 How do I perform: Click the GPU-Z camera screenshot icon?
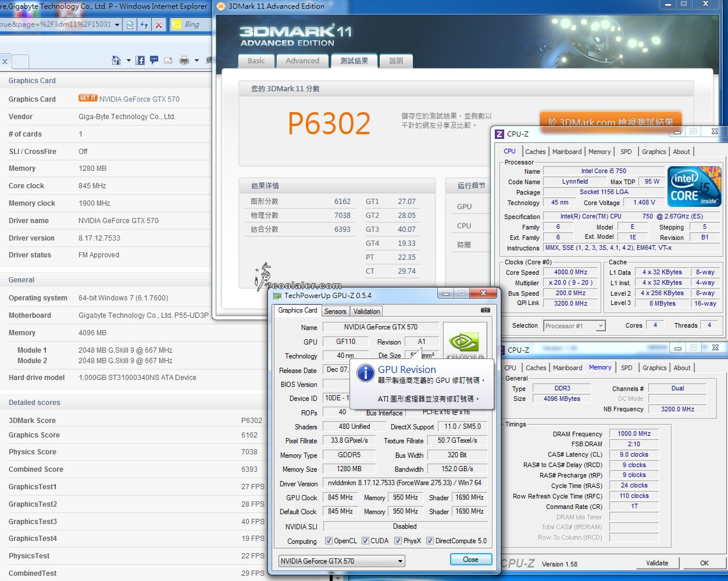(486, 310)
